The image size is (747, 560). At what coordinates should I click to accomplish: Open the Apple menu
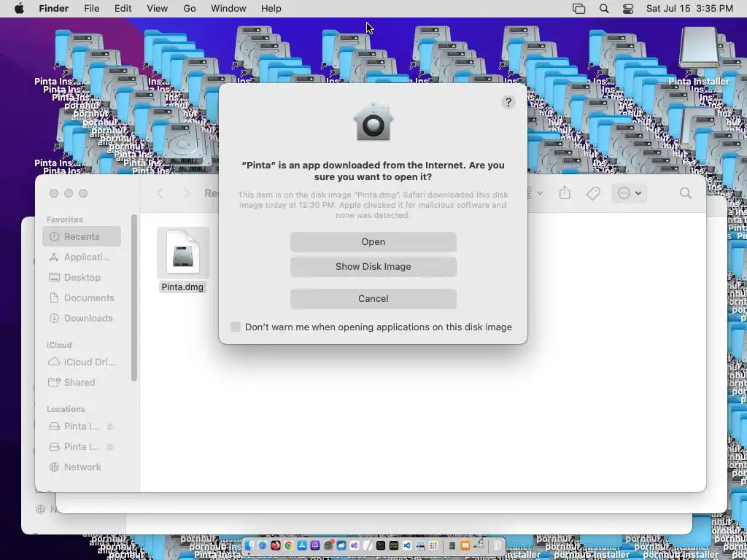click(x=19, y=9)
